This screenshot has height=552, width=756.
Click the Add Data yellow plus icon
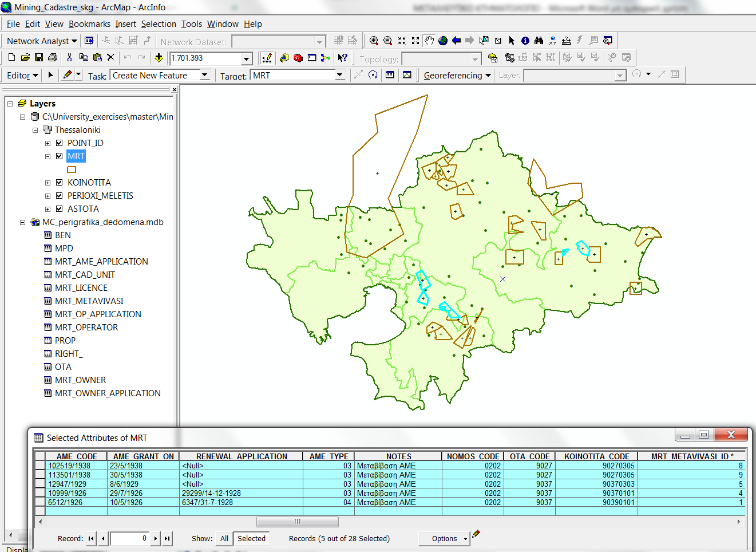(159, 57)
